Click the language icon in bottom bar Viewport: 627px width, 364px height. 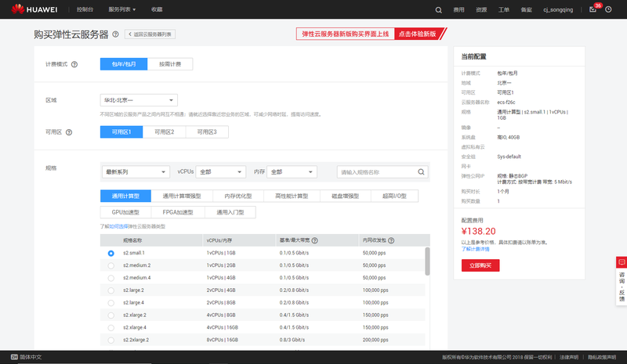coord(14,357)
